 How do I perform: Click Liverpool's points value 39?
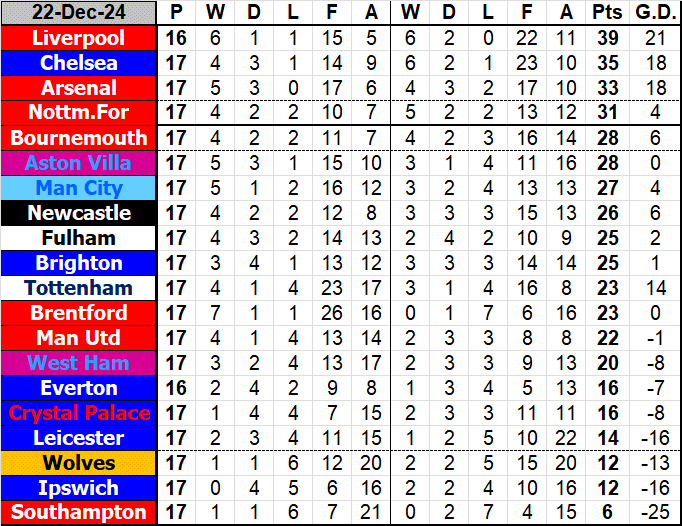[606, 38]
